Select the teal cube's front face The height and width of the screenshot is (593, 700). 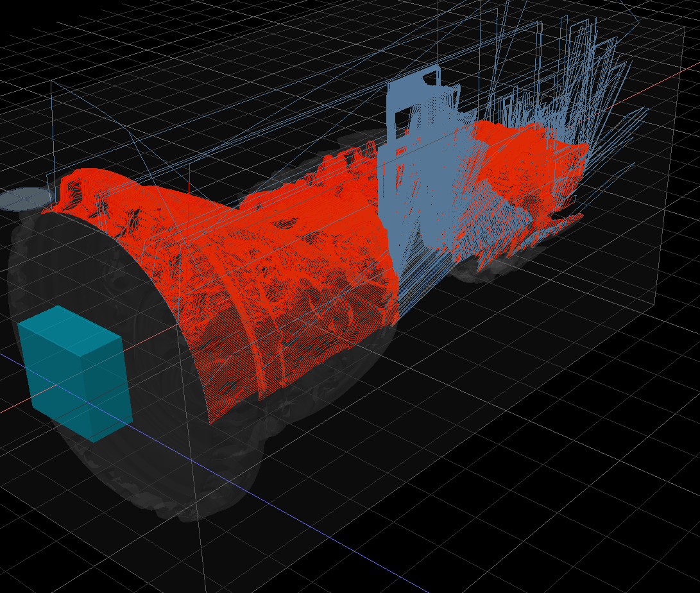(x=56, y=379)
